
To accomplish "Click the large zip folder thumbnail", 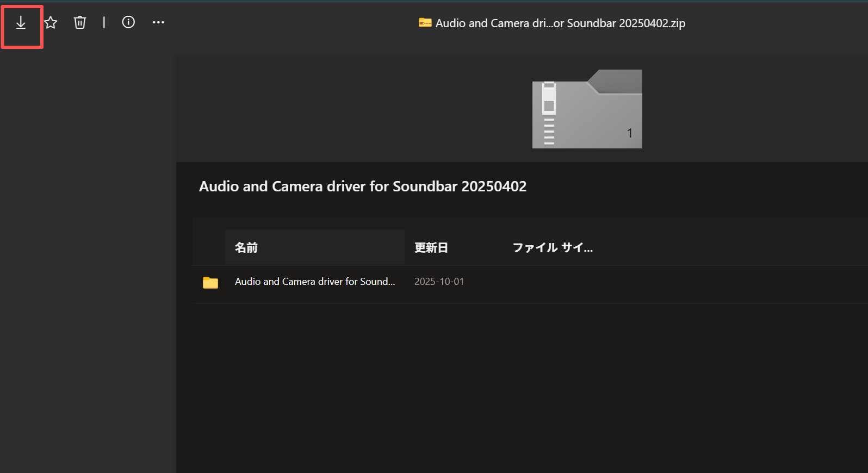I will click(587, 109).
